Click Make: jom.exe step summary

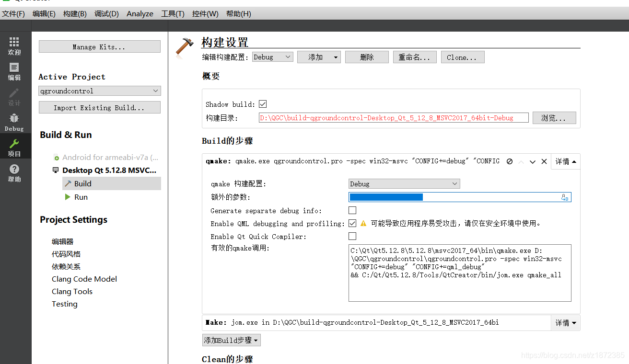click(352, 323)
